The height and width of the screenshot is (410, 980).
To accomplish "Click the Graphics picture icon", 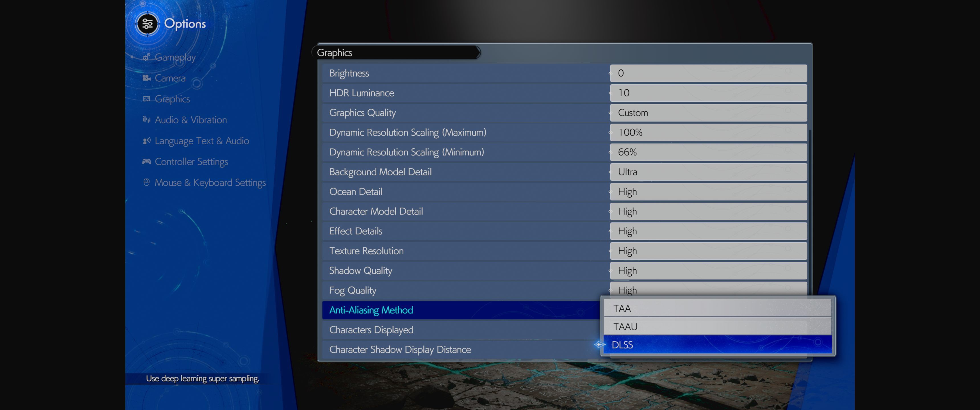I will pyautogui.click(x=146, y=99).
